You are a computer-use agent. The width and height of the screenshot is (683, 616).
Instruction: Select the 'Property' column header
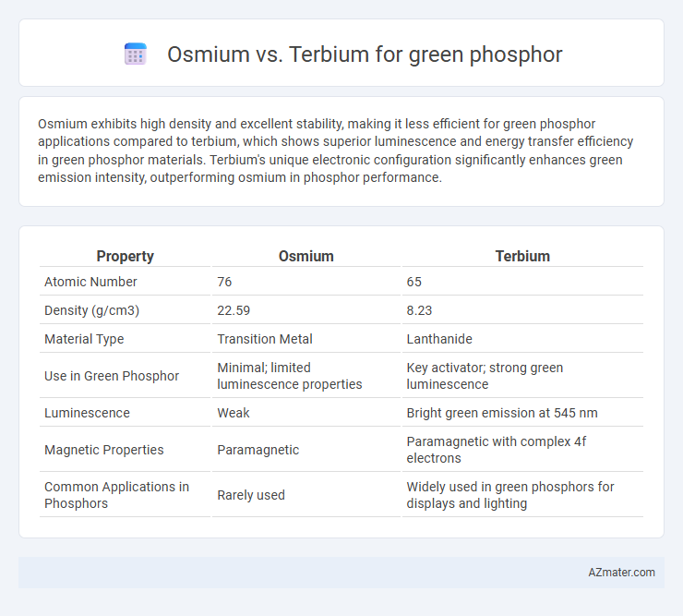125,256
